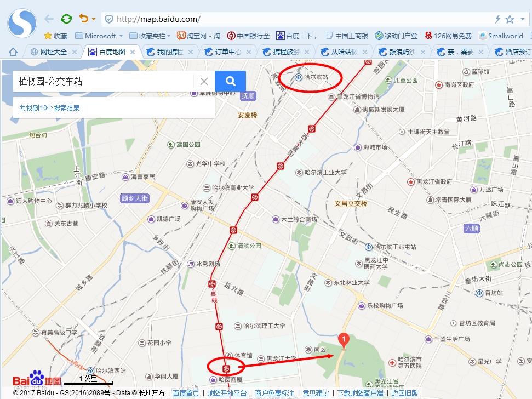532x399 pixels.
Task: Click the 顾乡大街 street label tag
Action: [135, 198]
